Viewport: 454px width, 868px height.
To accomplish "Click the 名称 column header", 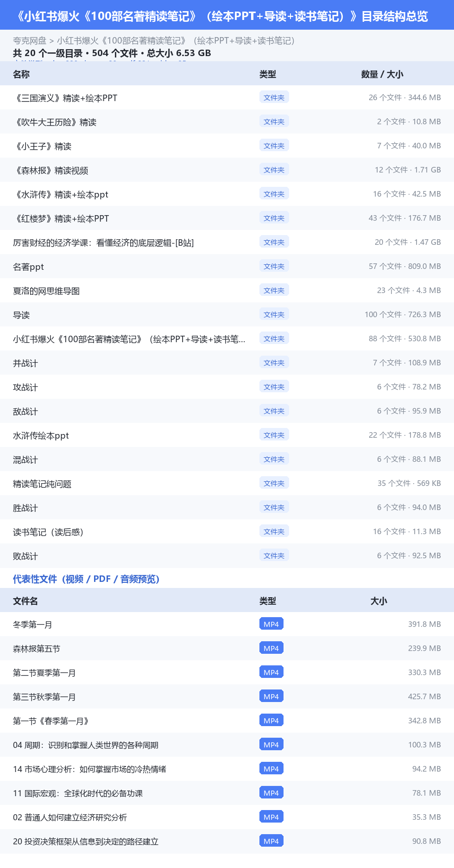I will coord(21,74).
